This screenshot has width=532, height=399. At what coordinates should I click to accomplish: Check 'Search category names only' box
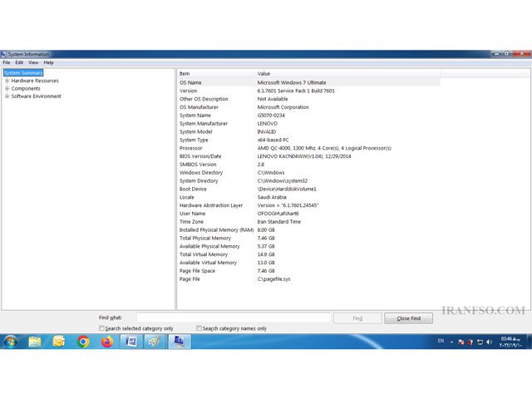click(x=199, y=328)
